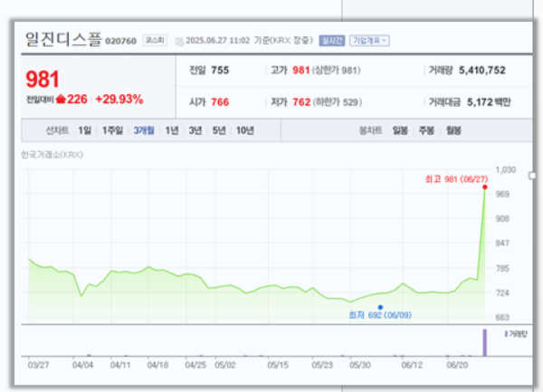Click the current price 981
This screenshot has height=392, width=543.
(x=43, y=79)
